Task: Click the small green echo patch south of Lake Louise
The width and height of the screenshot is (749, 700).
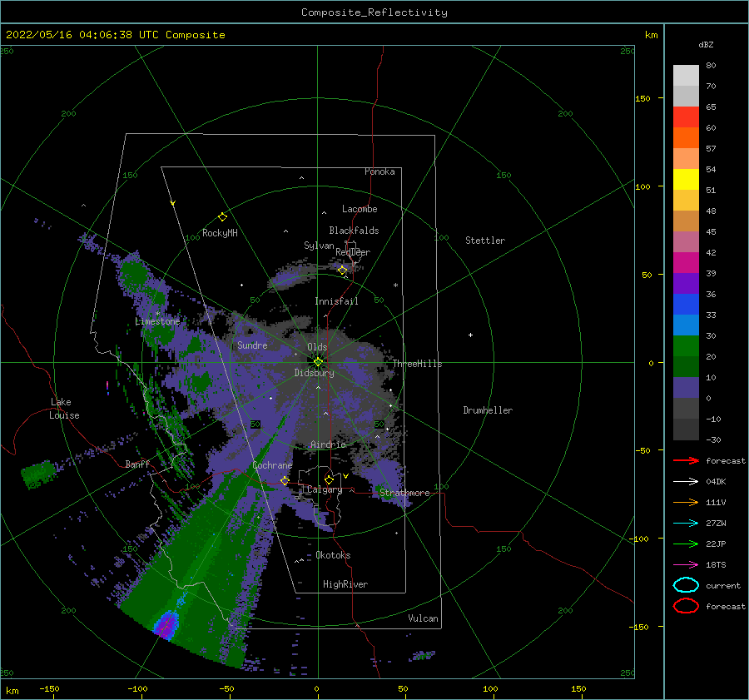Action: point(38,474)
